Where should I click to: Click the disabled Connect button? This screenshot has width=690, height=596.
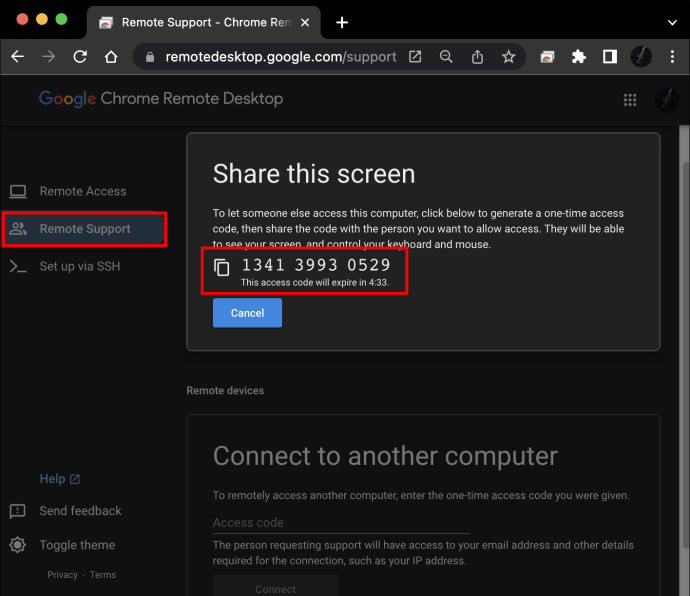(275, 586)
